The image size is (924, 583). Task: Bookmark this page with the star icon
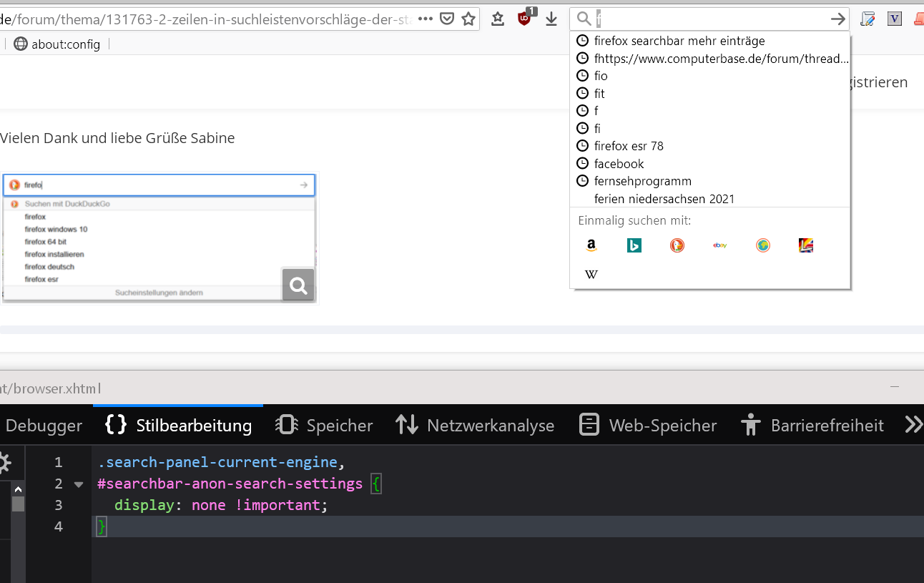(468, 19)
